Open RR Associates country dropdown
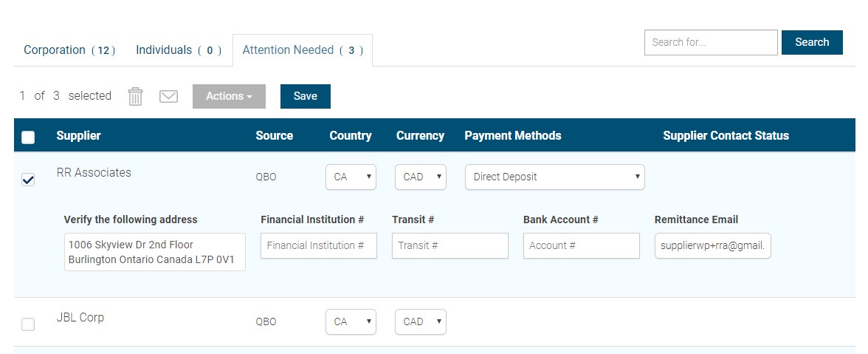The height and width of the screenshot is (354, 868). pyautogui.click(x=351, y=177)
